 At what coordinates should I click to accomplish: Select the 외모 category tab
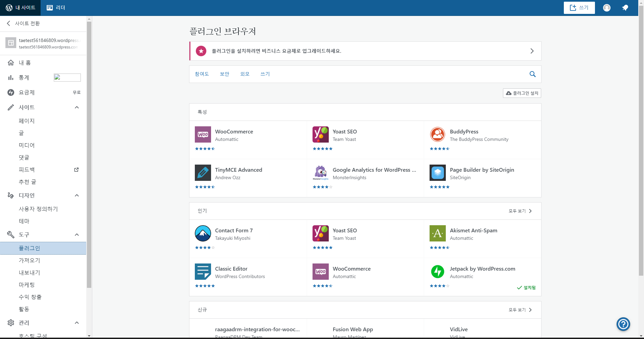click(x=245, y=74)
